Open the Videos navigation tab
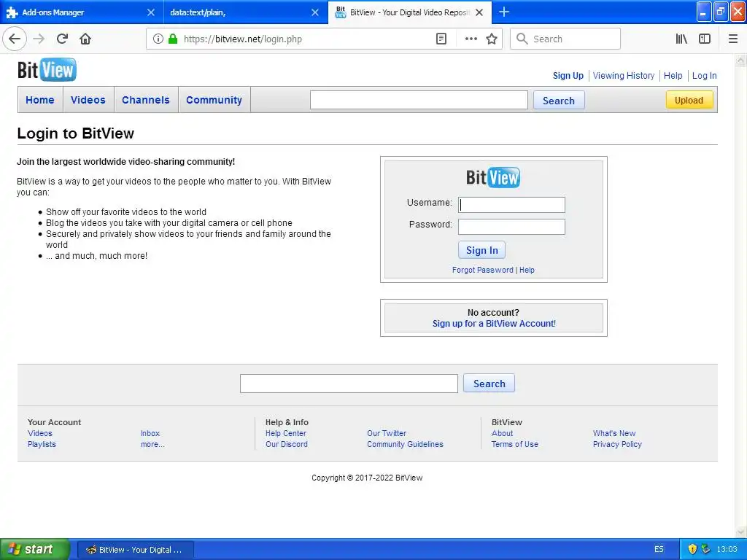Image resolution: width=747 pixels, height=560 pixels. click(88, 100)
